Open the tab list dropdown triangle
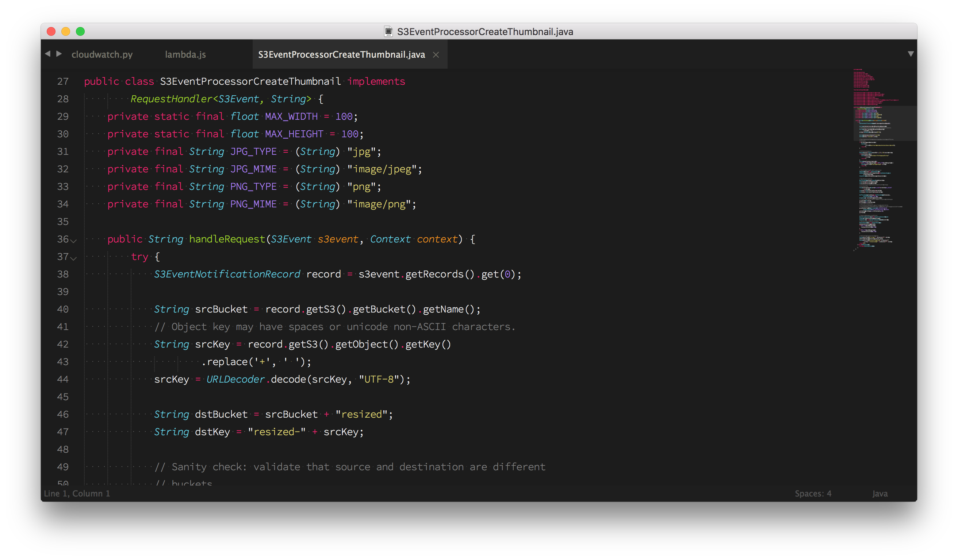The width and height of the screenshot is (958, 560). click(x=911, y=54)
